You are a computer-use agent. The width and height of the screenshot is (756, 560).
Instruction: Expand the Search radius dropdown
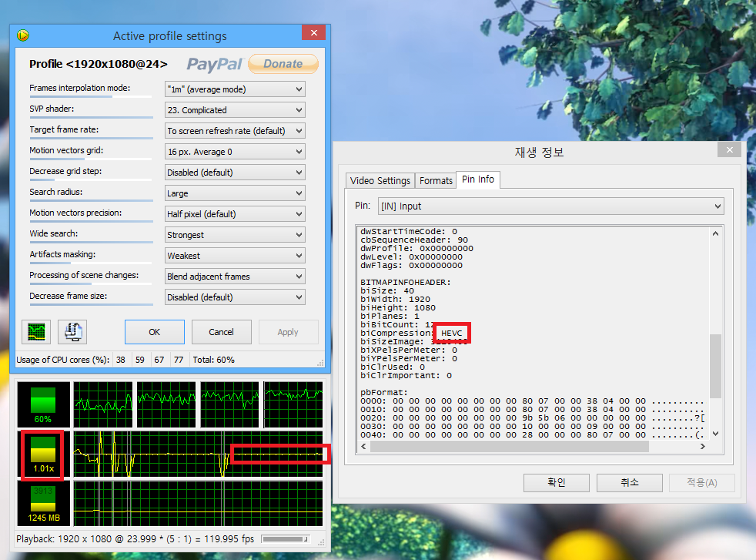click(235, 193)
